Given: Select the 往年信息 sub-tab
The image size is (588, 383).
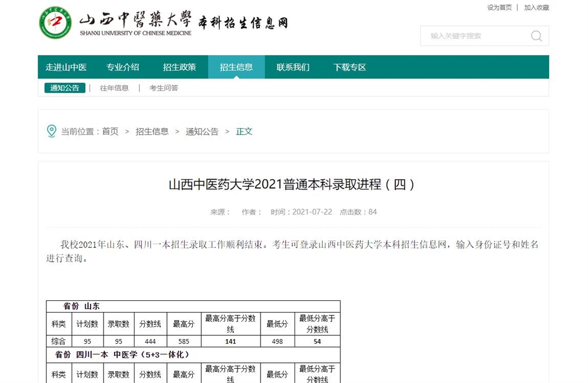Looking at the screenshot, I should pyautogui.click(x=114, y=88).
